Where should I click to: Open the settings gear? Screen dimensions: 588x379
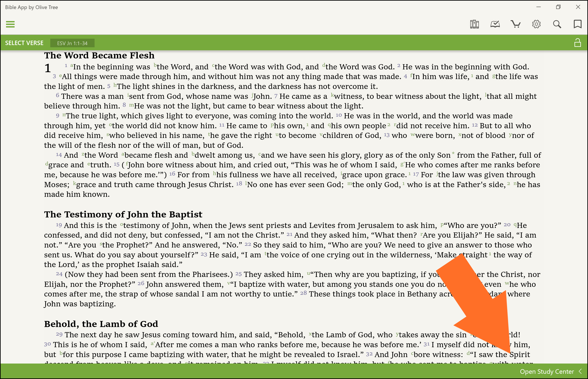(x=536, y=24)
